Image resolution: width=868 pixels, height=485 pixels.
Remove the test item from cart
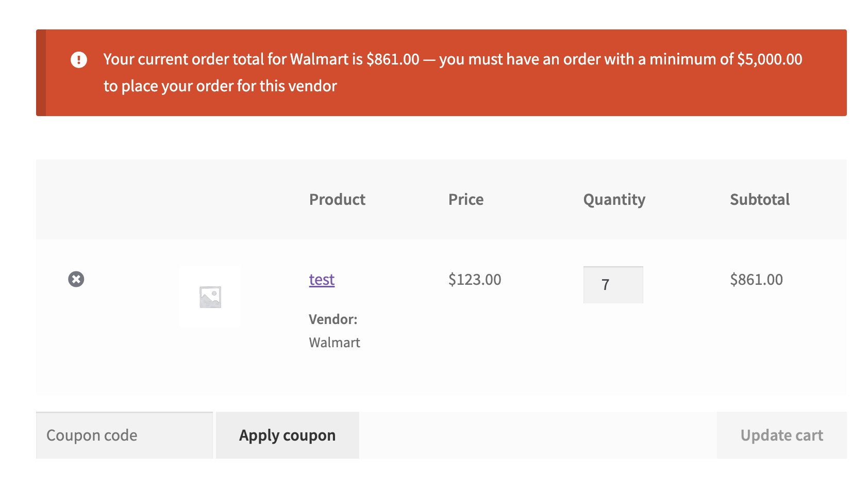pyautogui.click(x=76, y=279)
